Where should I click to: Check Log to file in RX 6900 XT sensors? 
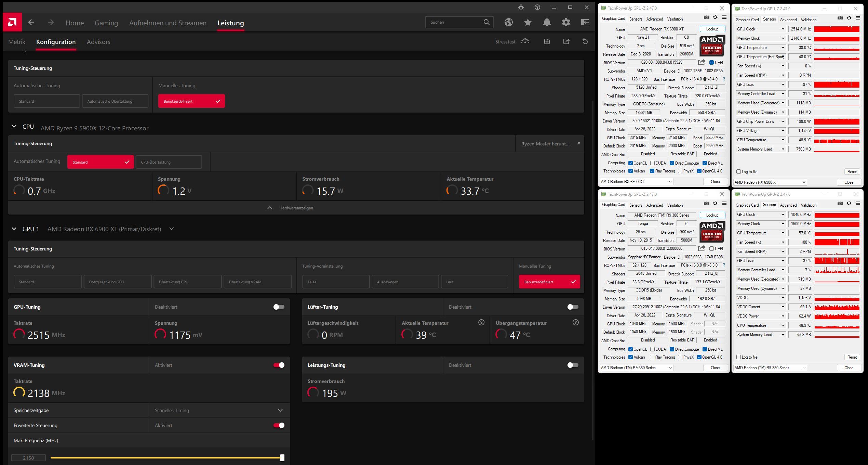pos(738,172)
